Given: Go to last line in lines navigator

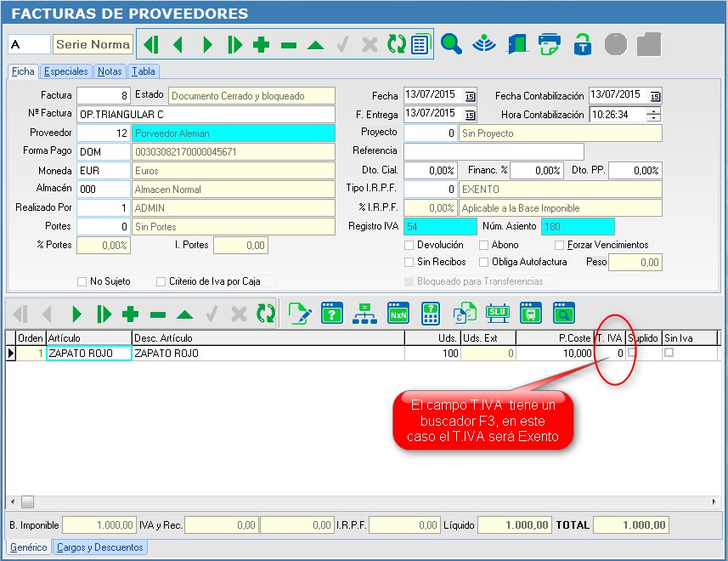Looking at the screenshot, I should point(104,314).
